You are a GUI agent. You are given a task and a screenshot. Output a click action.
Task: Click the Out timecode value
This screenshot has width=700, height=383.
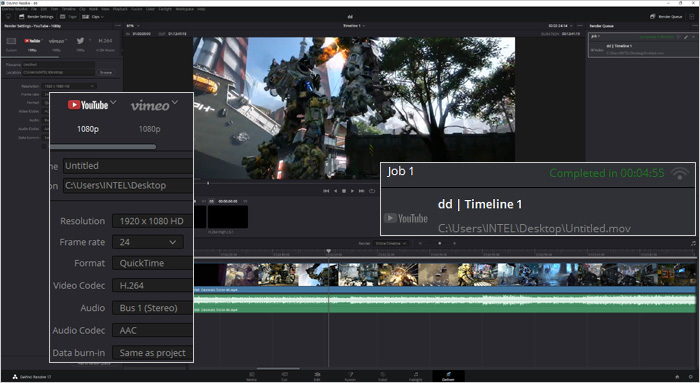pos(178,34)
